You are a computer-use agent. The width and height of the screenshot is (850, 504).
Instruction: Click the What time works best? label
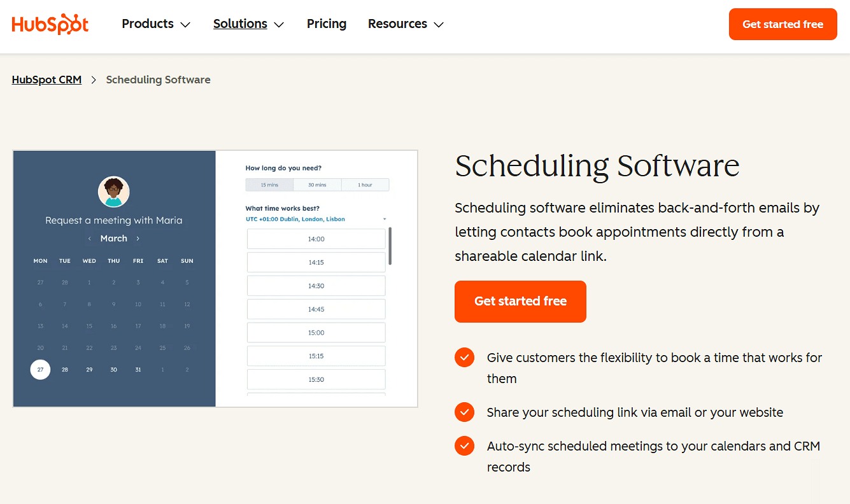click(x=283, y=208)
